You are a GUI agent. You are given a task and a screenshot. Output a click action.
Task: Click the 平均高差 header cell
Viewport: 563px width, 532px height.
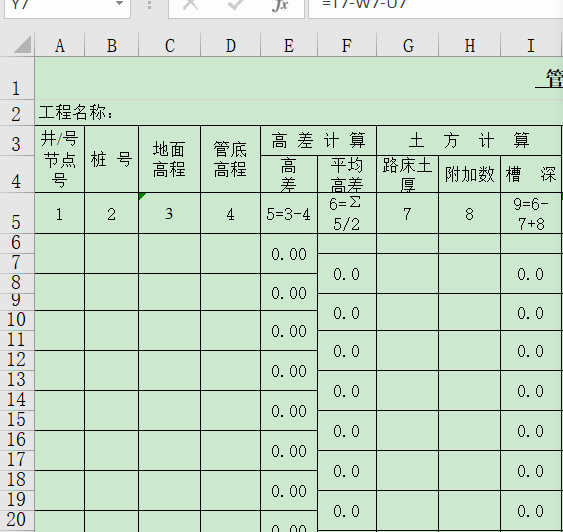tap(347, 174)
